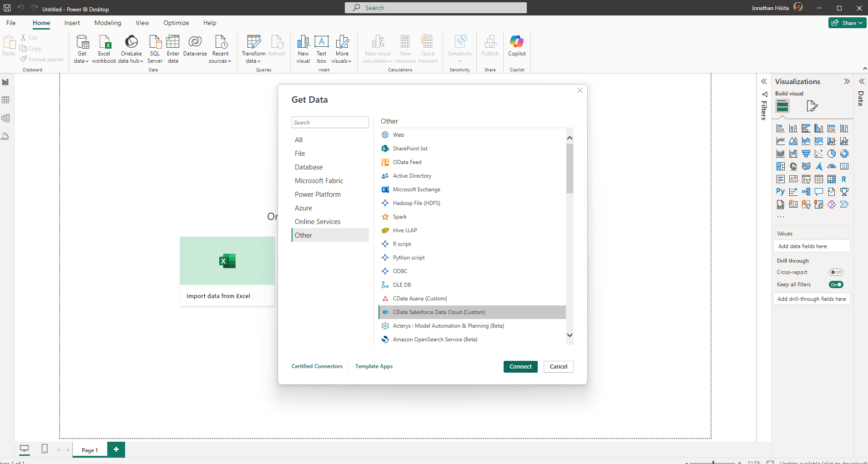Click the Get Data search field
The width and height of the screenshot is (868, 464).
(x=330, y=122)
